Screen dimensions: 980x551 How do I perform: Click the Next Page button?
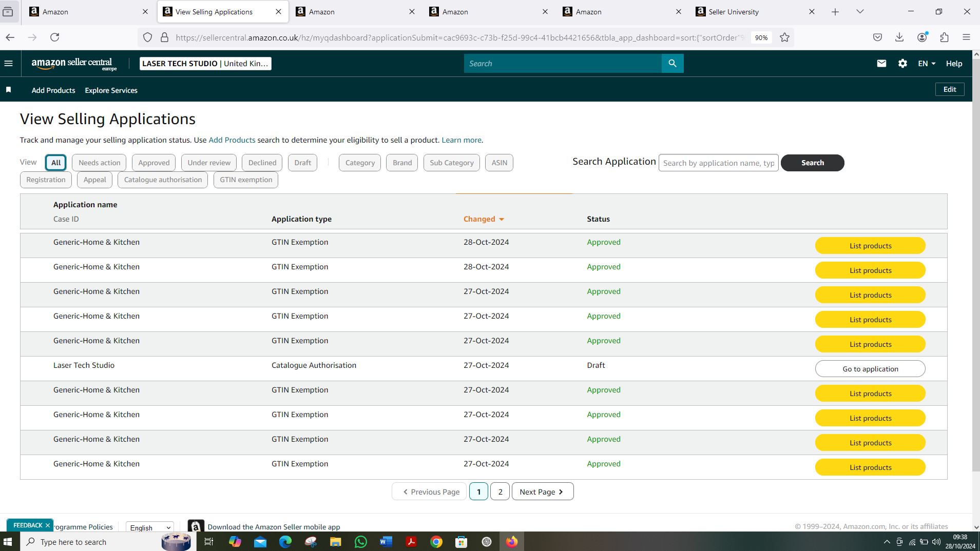[x=543, y=491]
